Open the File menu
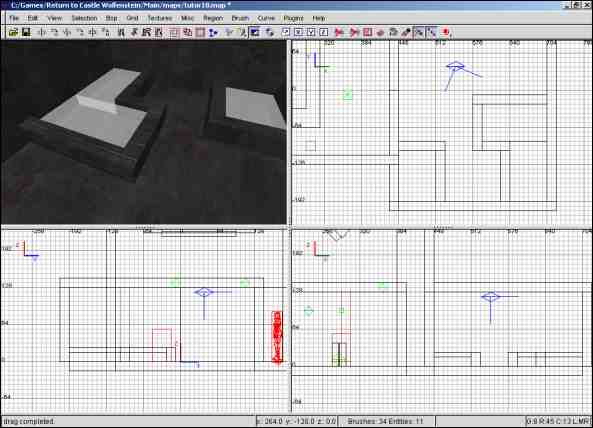The height and width of the screenshot is (428, 593). (14, 18)
